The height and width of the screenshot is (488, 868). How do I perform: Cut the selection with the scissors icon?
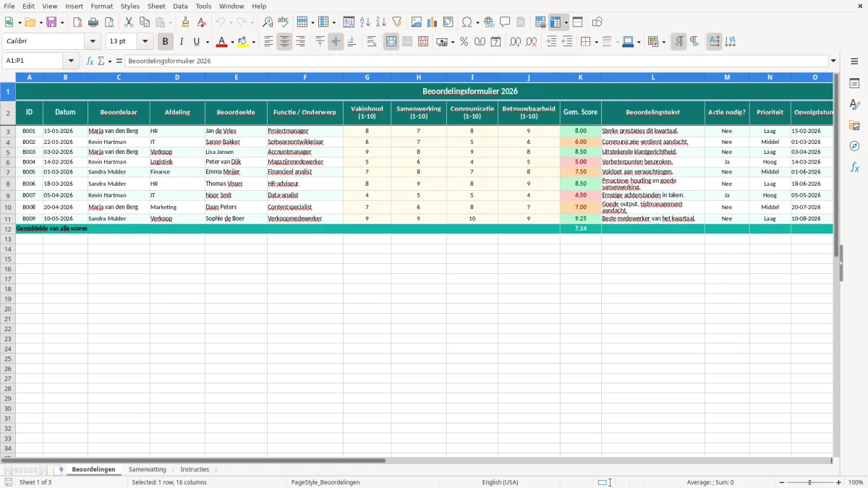pyautogui.click(x=129, y=22)
